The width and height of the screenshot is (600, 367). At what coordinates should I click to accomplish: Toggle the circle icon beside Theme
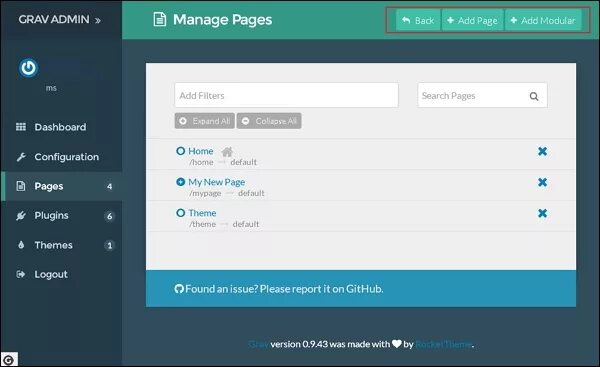[181, 213]
